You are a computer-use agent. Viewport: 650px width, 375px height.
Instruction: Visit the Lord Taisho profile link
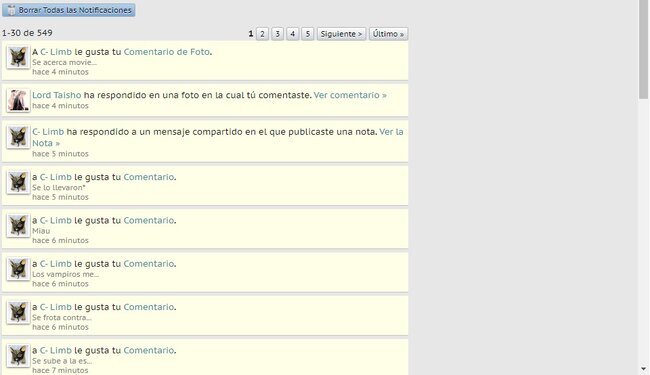point(57,95)
